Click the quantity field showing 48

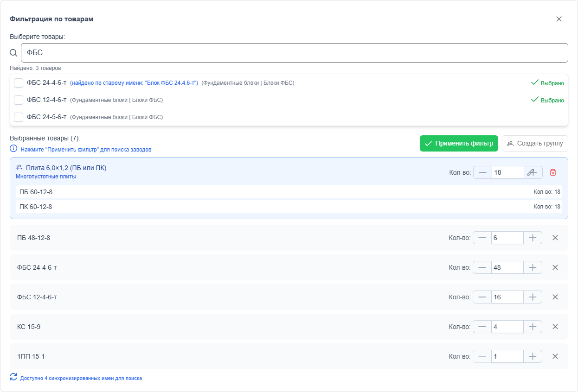(507, 267)
